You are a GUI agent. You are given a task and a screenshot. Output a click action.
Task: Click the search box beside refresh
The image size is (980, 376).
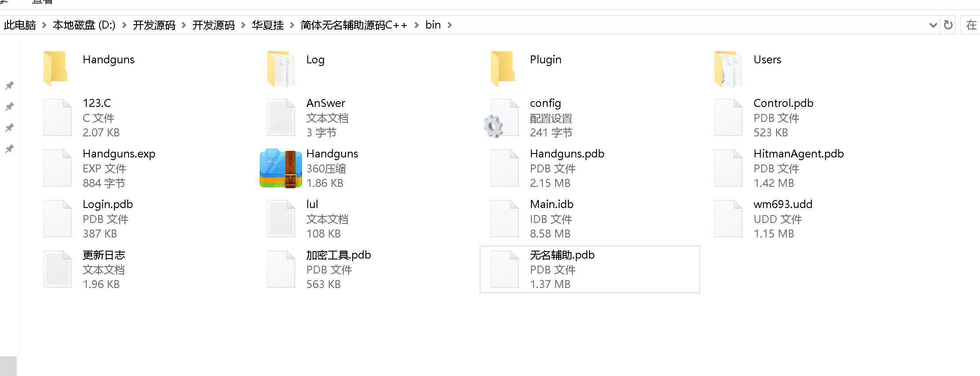click(970, 25)
